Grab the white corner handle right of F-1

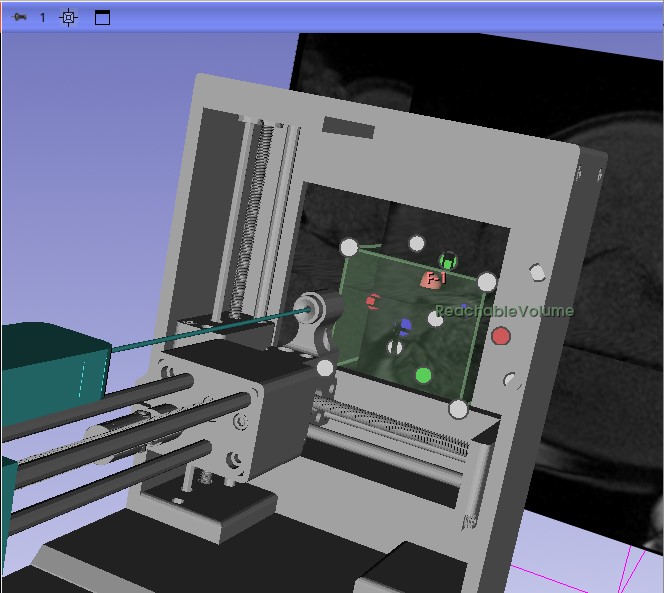click(x=487, y=282)
